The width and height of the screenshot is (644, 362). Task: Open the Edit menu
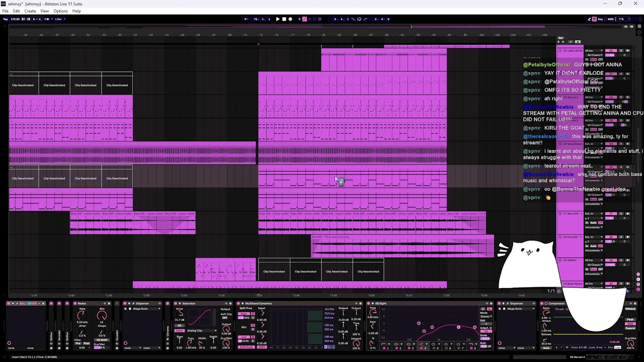coord(17,11)
